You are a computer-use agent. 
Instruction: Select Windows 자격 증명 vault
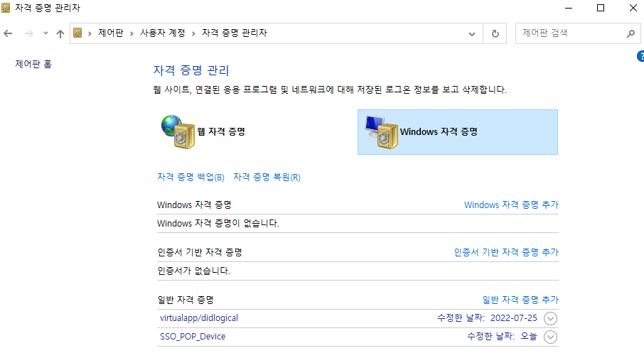tap(458, 132)
